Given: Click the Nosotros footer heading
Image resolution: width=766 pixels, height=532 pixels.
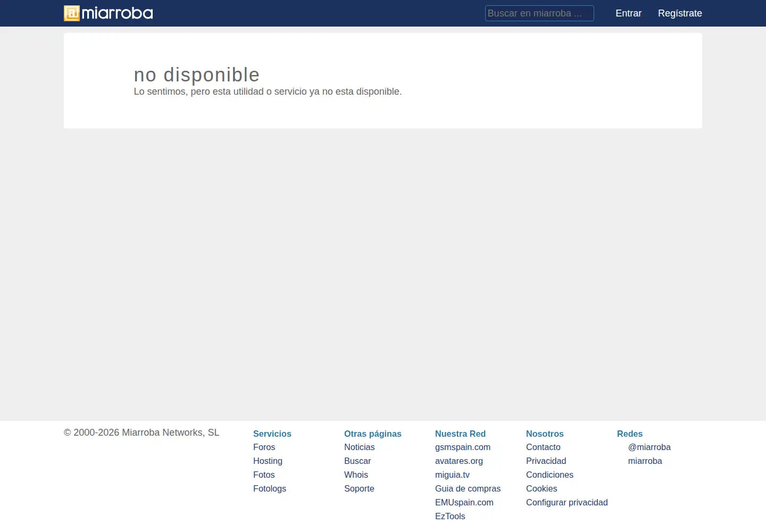Looking at the screenshot, I should [545, 434].
